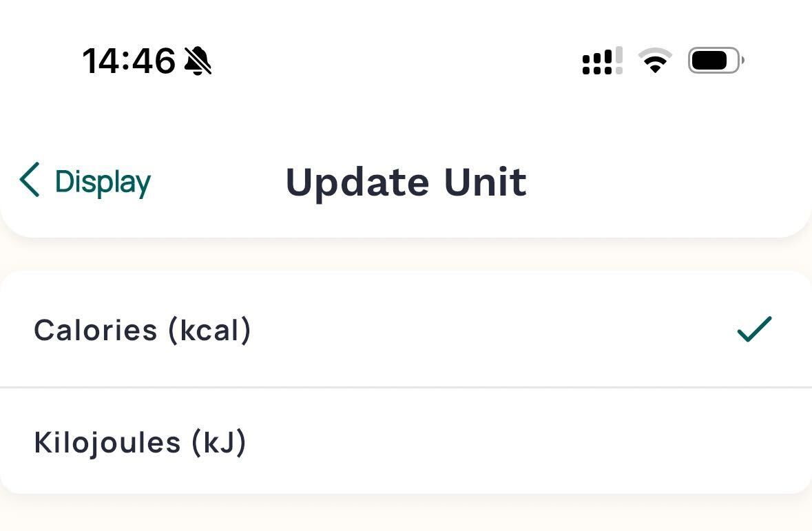This screenshot has width=812, height=531.
Task: Tap the Update Unit page title
Action: pos(406,183)
